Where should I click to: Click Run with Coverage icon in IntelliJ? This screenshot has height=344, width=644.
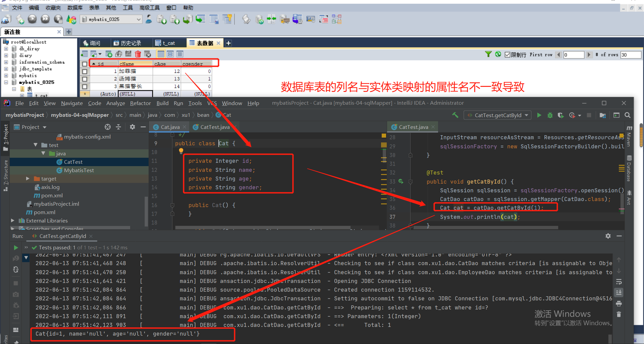[560, 115]
